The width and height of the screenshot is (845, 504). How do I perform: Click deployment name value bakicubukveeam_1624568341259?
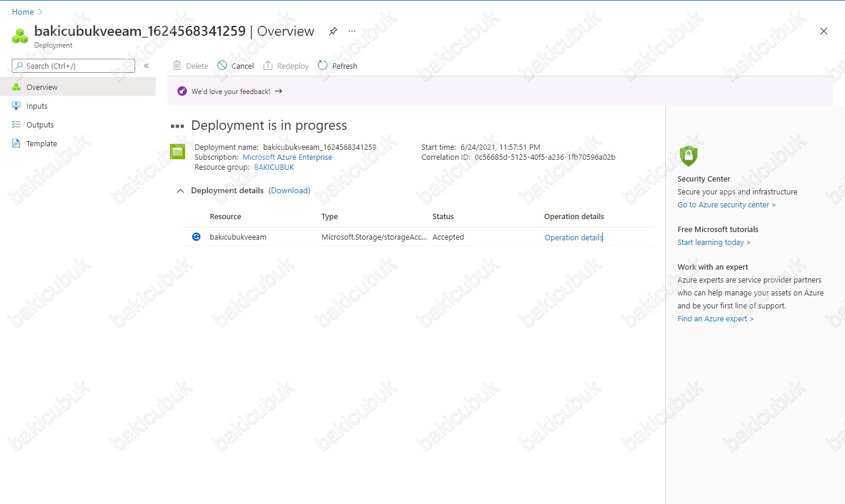point(320,147)
